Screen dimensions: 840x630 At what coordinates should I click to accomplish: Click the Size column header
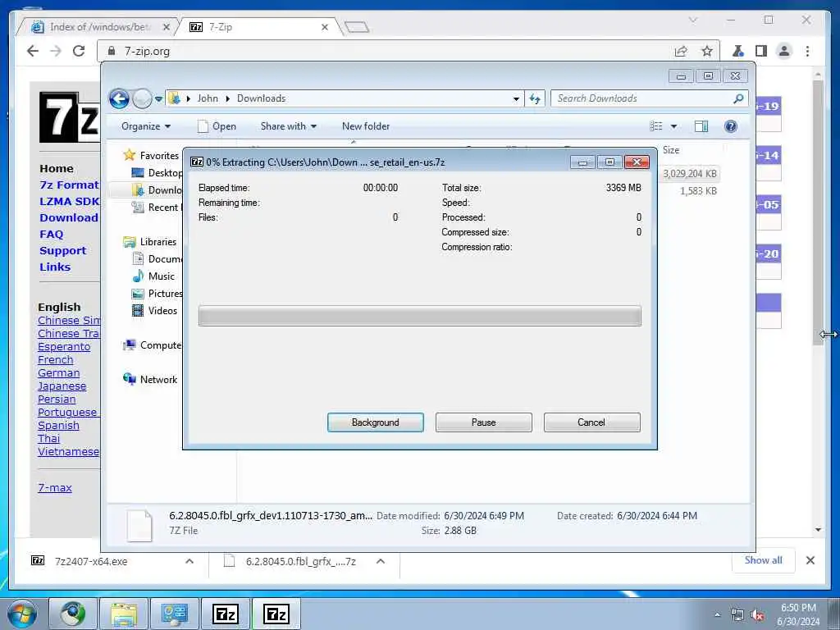pos(671,150)
